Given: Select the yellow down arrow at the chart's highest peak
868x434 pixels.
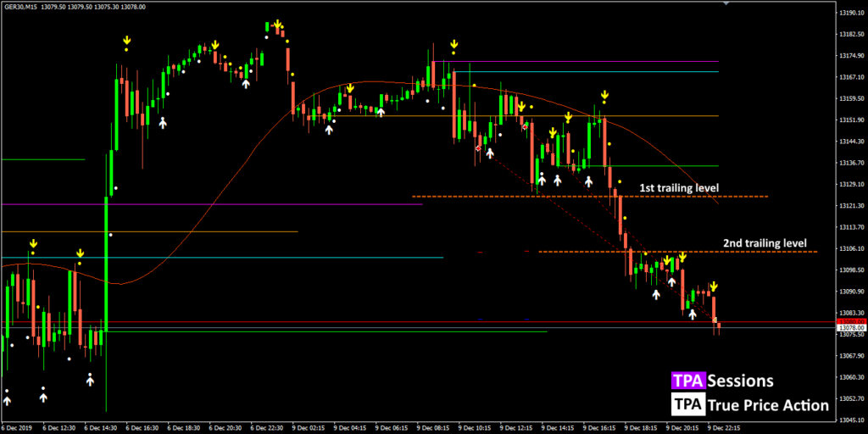Looking at the screenshot, I should click(x=276, y=25).
